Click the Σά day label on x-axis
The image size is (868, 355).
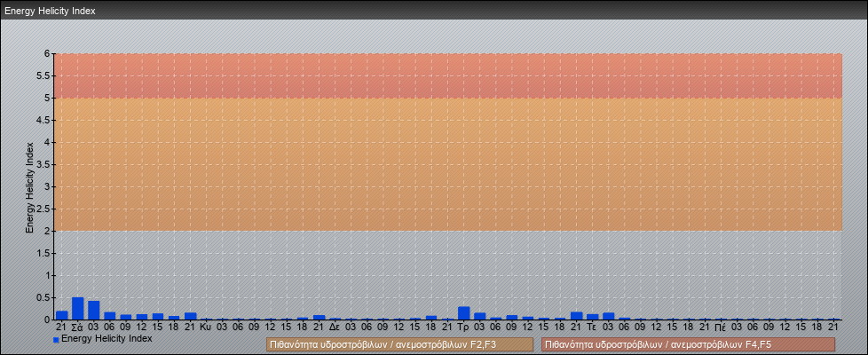(x=78, y=327)
